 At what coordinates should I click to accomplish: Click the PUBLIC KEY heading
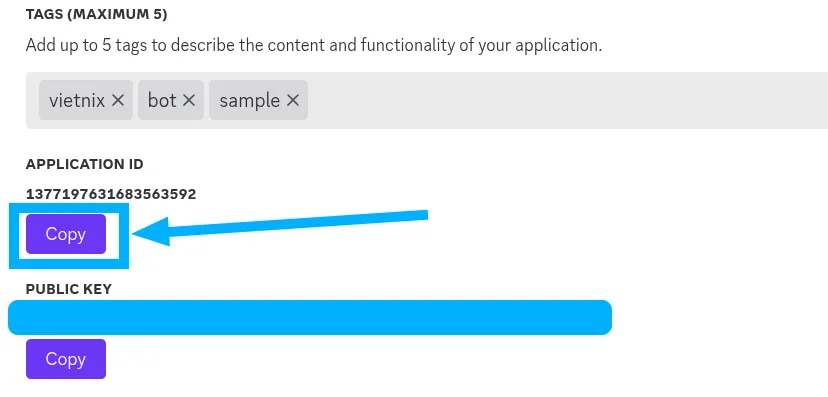tap(69, 289)
